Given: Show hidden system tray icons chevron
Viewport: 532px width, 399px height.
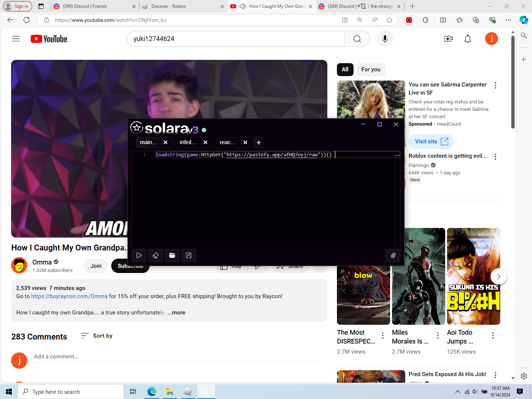Looking at the screenshot, I should (x=458, y=392).
